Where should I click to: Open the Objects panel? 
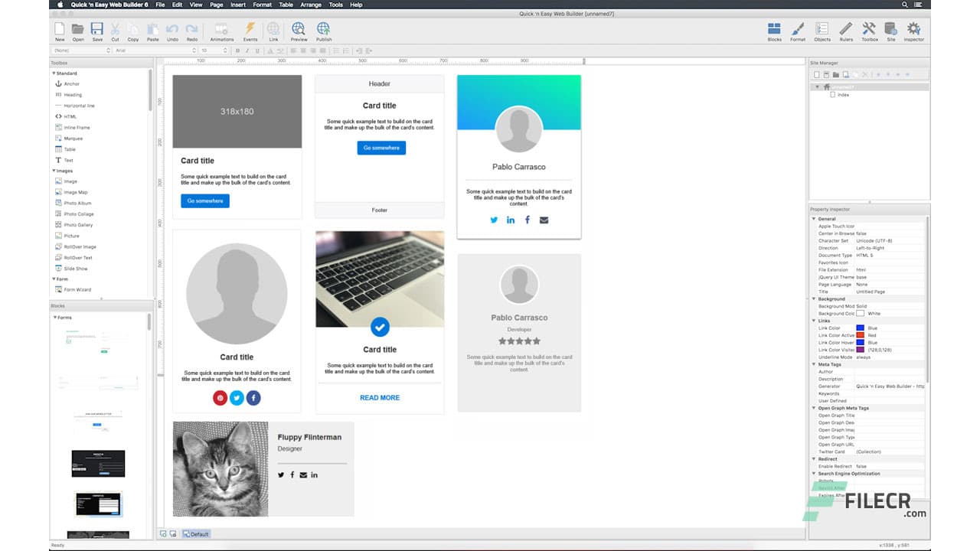point(821,31)
